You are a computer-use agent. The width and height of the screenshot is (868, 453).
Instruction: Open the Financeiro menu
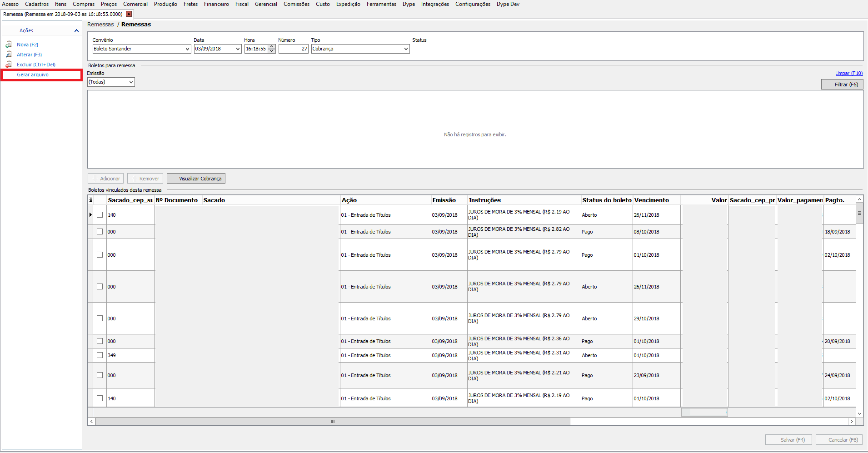[216, 4]
